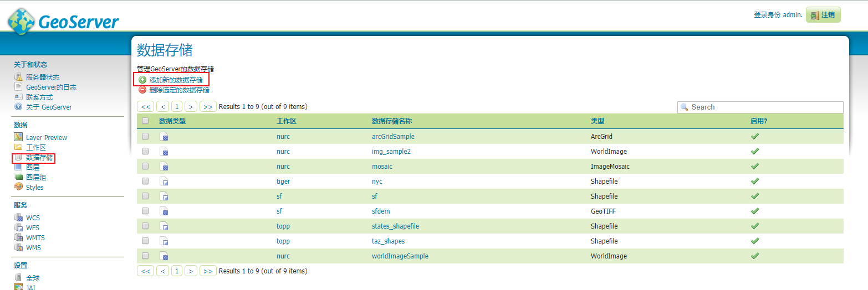Click the red remove data stores icon
Viewport: 868px width, 290px height.
click(x=142, y=90)
